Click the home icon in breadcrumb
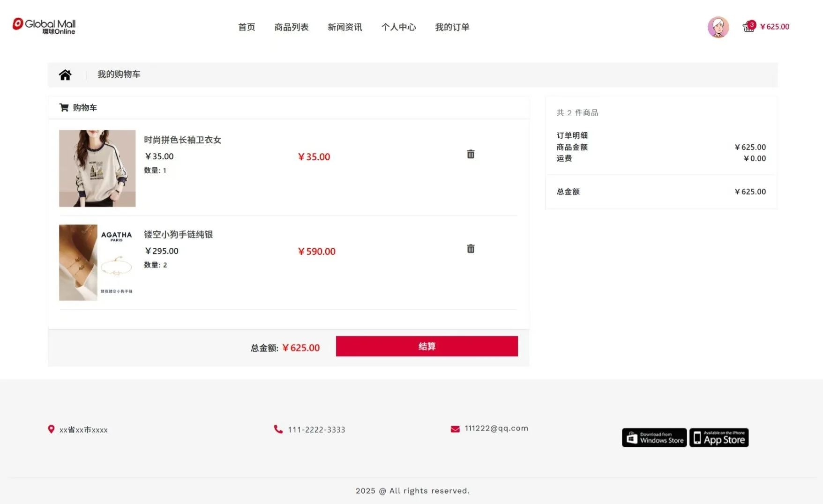 pyautogui.click(x=65, y=74)
